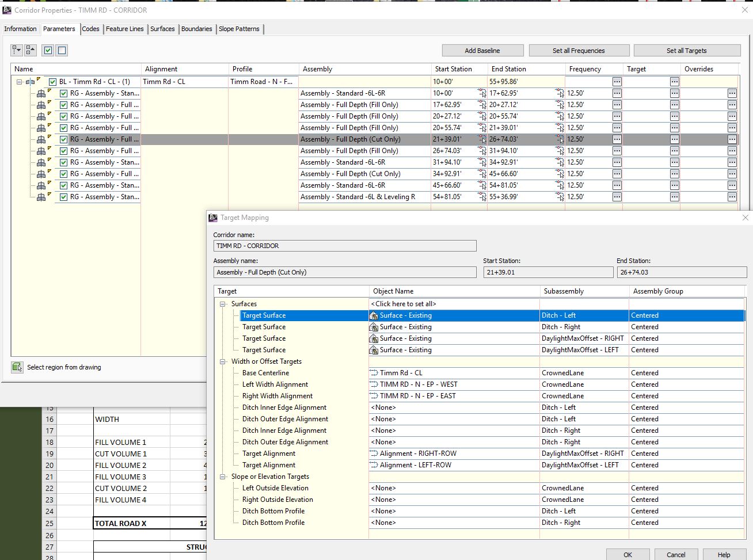
Task: Click the Select region from drawing icon
Action: coord(17,367)
